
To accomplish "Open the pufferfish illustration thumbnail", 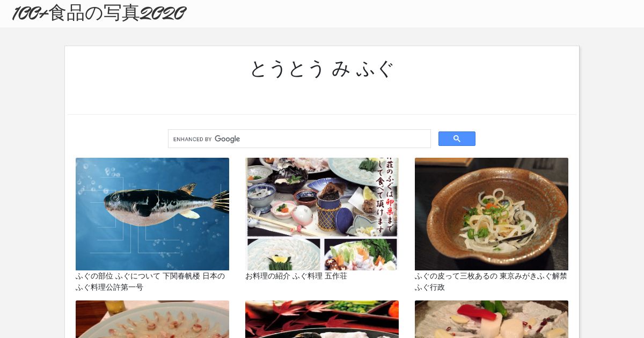I will click(152, 214).
